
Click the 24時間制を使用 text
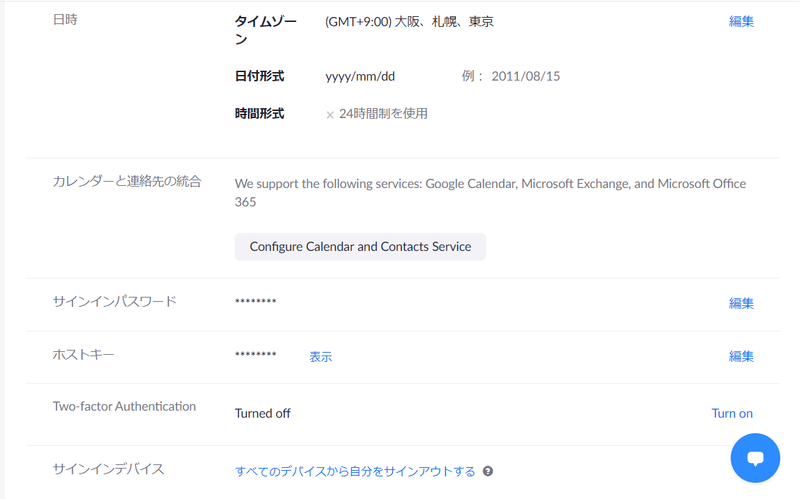point(383,113)
